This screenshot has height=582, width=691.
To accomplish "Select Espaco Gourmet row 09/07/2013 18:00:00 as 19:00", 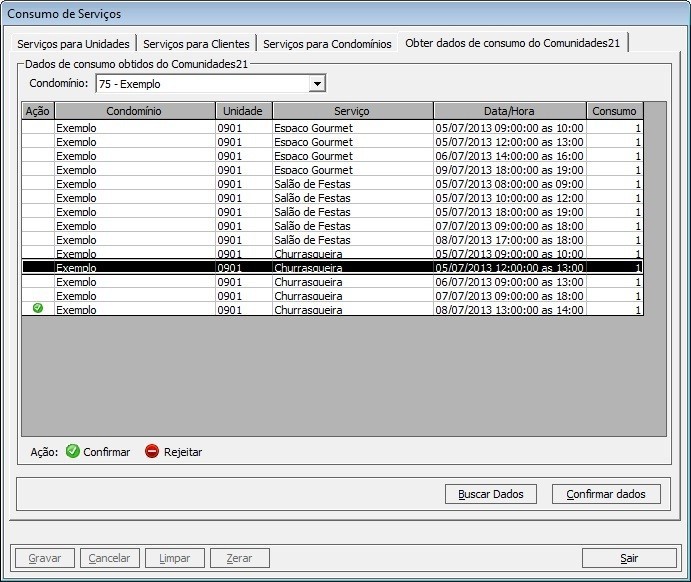I will (332, 170).
